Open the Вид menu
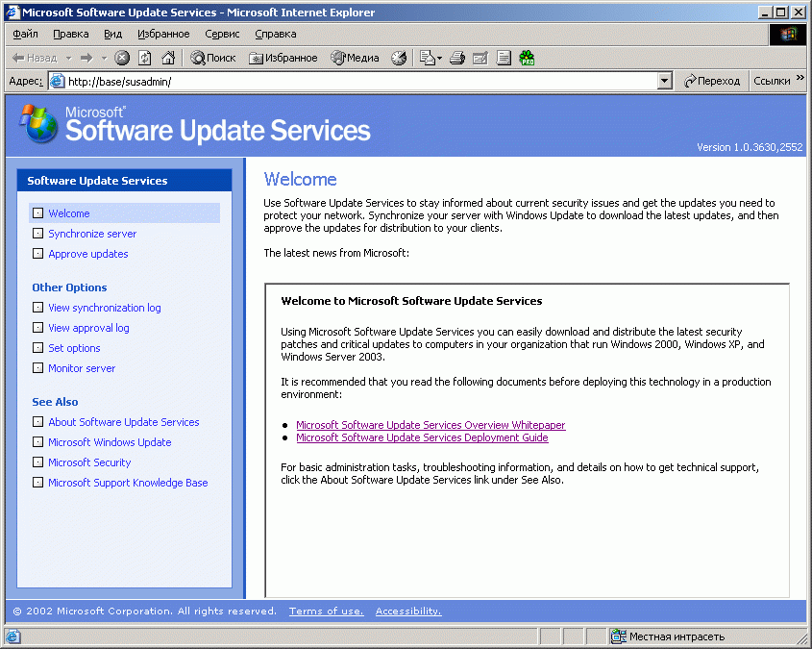812x649 pixels. pos(112,35)
